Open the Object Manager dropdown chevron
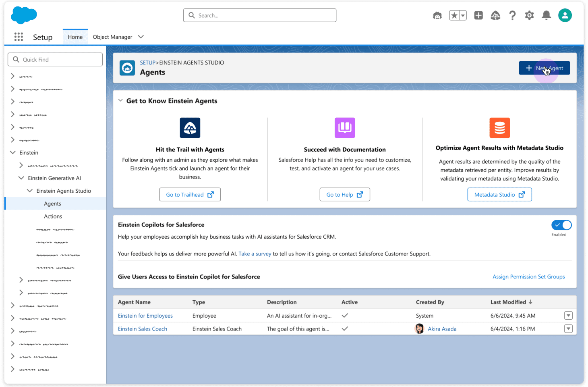Screen dimensions: 588x387 pyautogui.click(x=141, y=36)
